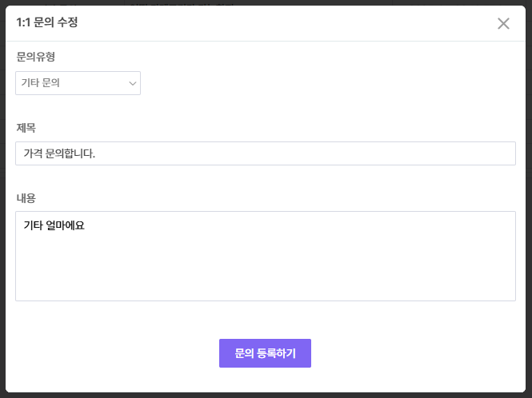Place cursor on the word 가격 in the title
The width and height of the screenshot is (532, 398).
(x=34, y=153)
